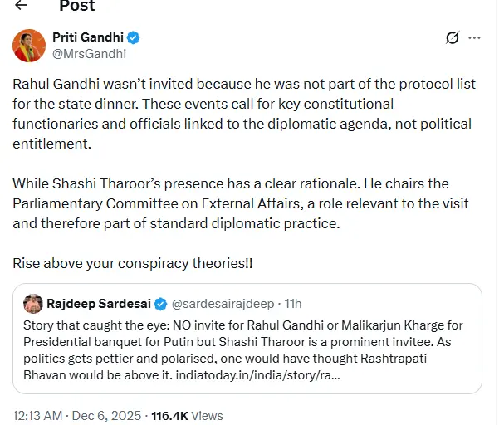This screenshot has height=425, width=504.
Task: Click Priti Gandhi's blue verified badge
Action: 133,37
